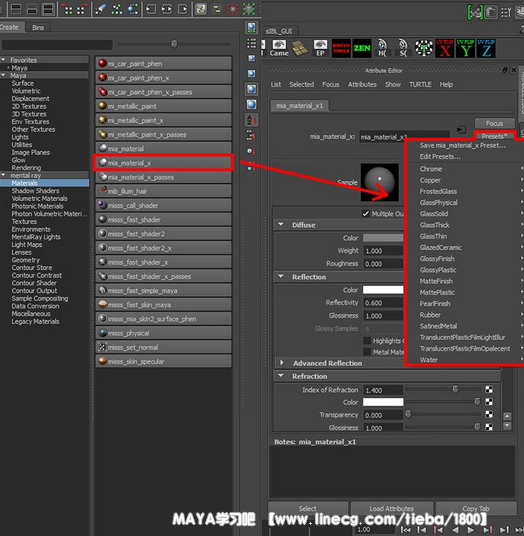Toggle Multiple Outputs checkbox
The height and width of the screenshot is (536, 524).
(x=366, y=214)
